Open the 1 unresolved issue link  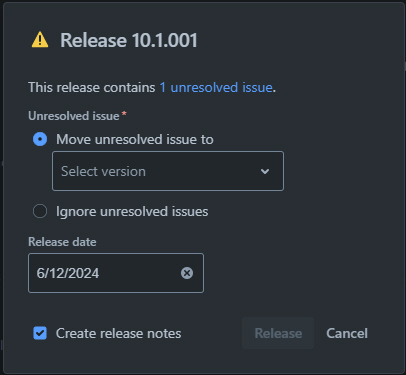(216, 87)
